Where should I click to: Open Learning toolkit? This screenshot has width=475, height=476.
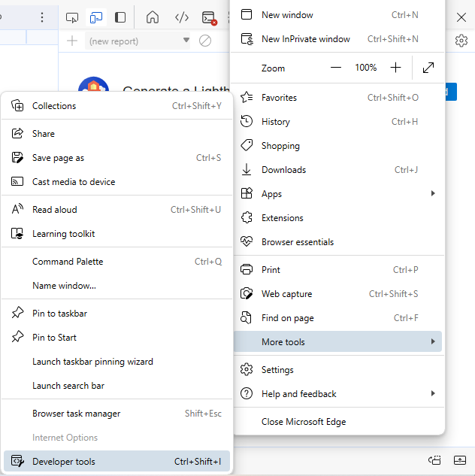(116, 233)
